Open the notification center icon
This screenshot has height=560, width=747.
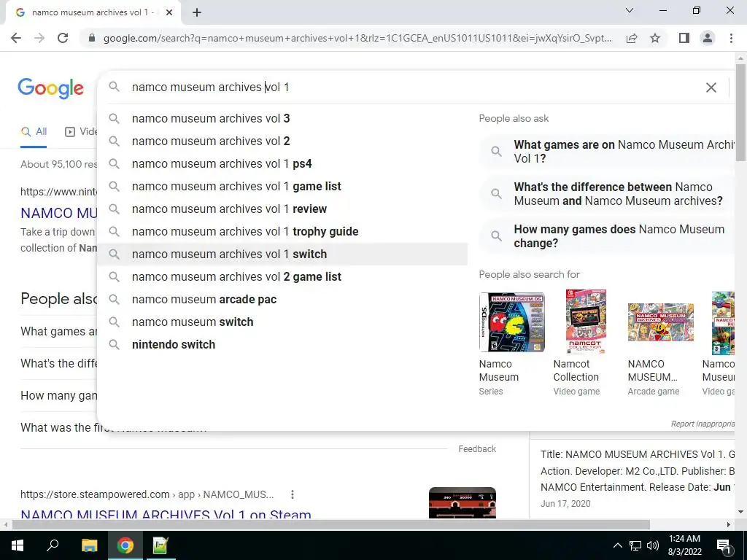click(x=724, y=545)
